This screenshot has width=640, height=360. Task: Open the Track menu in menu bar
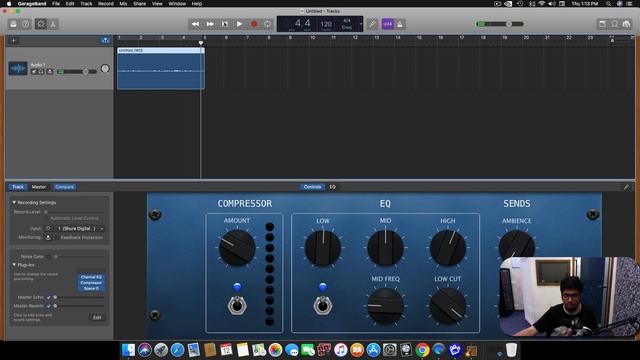click(x=86, y=4)
